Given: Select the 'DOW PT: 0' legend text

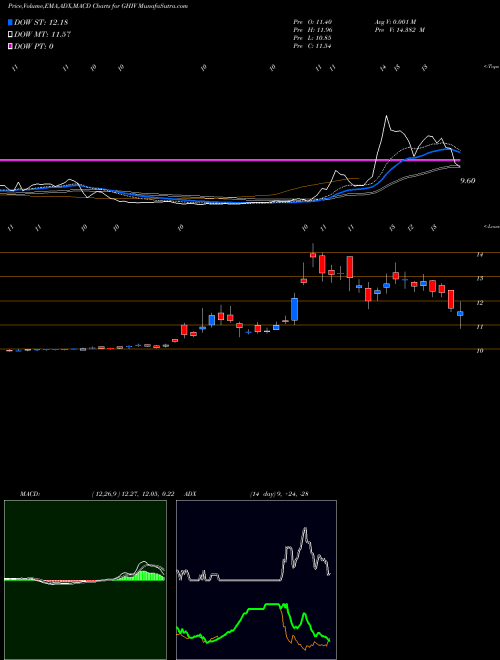Looking at the screenshot, I should (x=34, y=46).
